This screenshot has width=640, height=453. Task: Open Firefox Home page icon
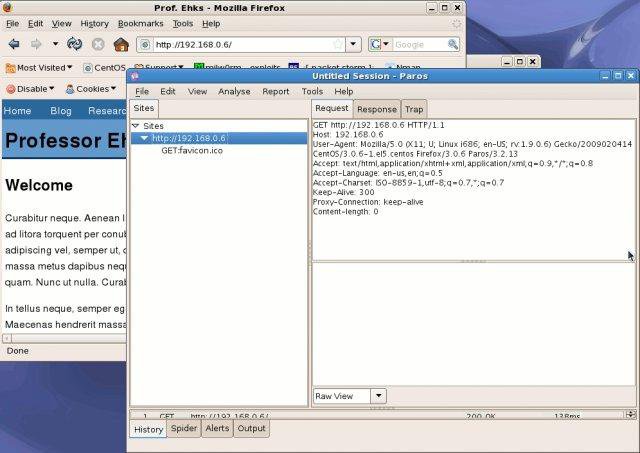tap(121, 44)
